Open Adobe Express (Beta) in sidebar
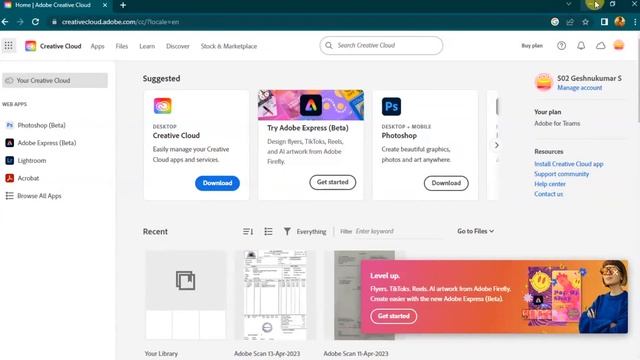The width and height of the screenshot is (640, 360). pyautogui.click(x=41, y=143)
